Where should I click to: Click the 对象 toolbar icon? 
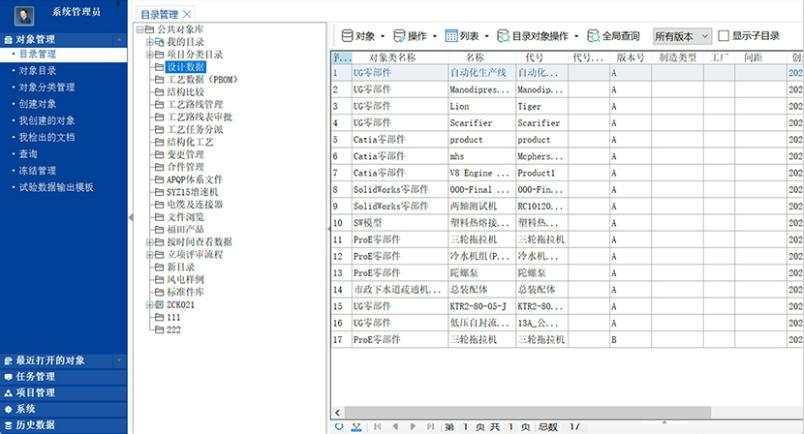point(347,36)
